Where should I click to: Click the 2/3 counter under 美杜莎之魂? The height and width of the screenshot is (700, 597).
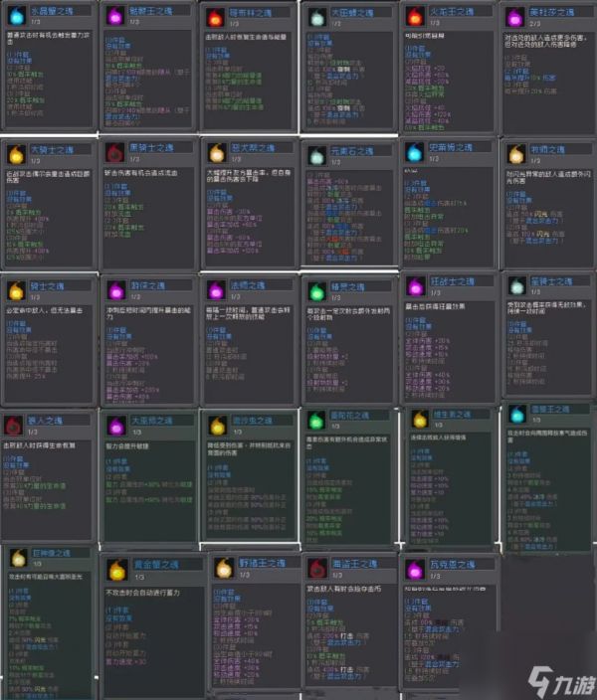(x=535, y=23)
